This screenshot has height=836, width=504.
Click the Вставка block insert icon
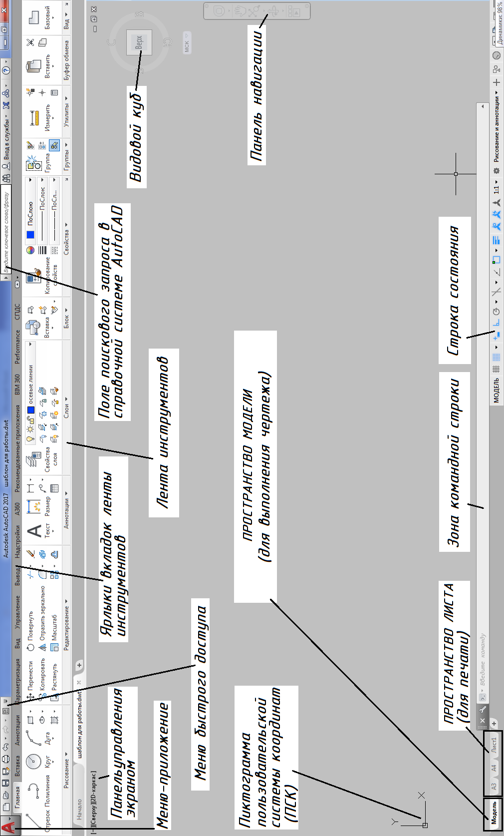[x=33, y=328]
